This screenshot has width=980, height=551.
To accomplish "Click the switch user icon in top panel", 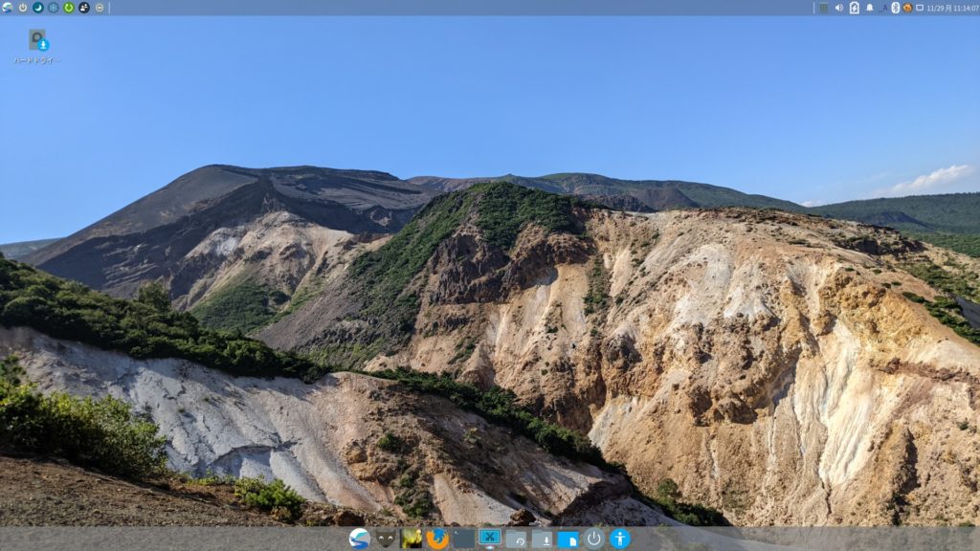I will pos(84,8).
